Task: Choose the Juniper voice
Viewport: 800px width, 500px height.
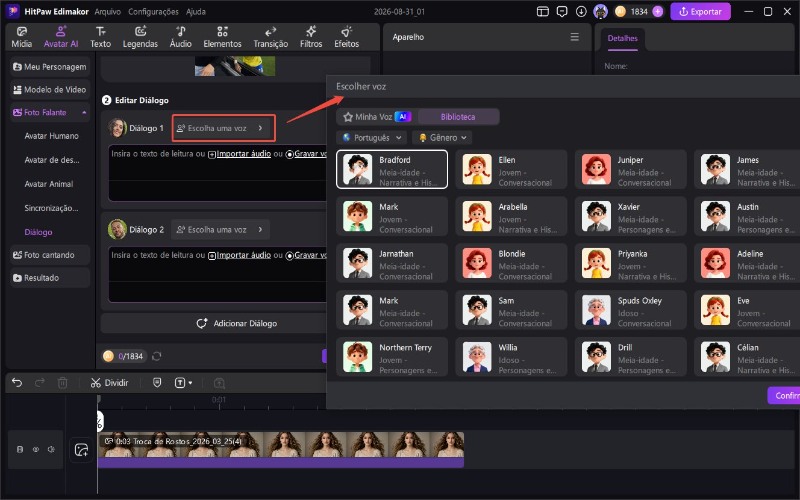Action: [631, 169]
